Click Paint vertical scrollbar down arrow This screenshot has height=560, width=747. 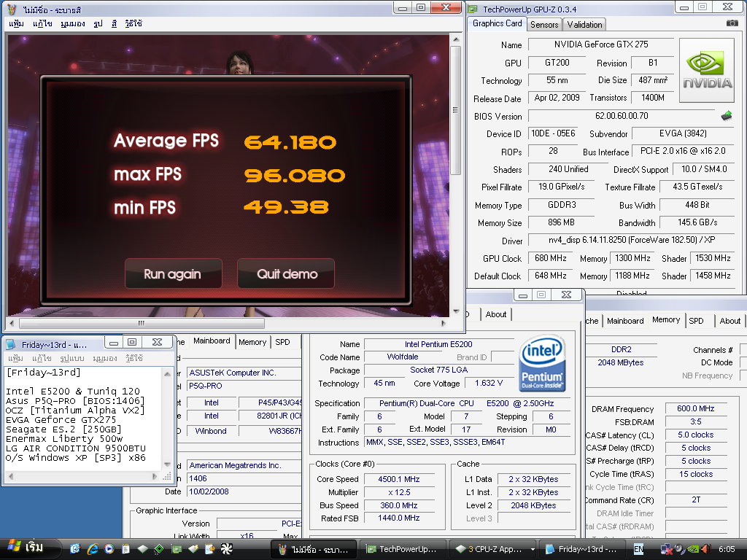[456, 311]
